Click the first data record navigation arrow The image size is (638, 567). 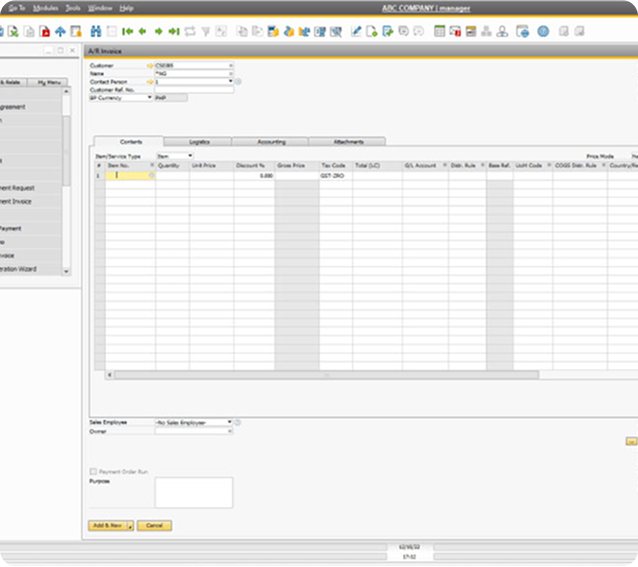click(127, 31)
